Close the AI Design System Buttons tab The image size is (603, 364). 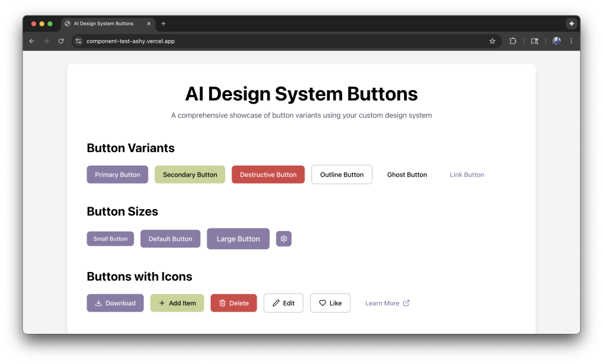pos(149,24)
